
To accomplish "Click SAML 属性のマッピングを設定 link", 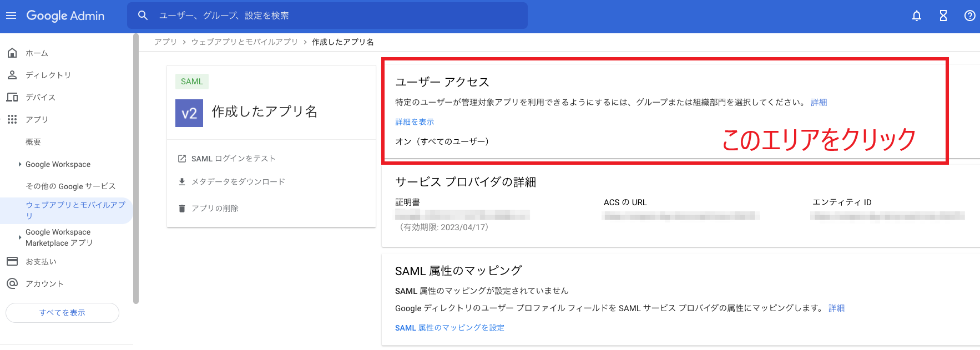I will pos(449,328).
